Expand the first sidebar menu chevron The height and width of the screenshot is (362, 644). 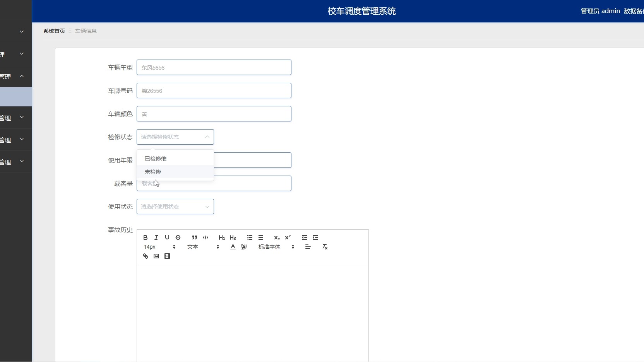click(22, 32)
